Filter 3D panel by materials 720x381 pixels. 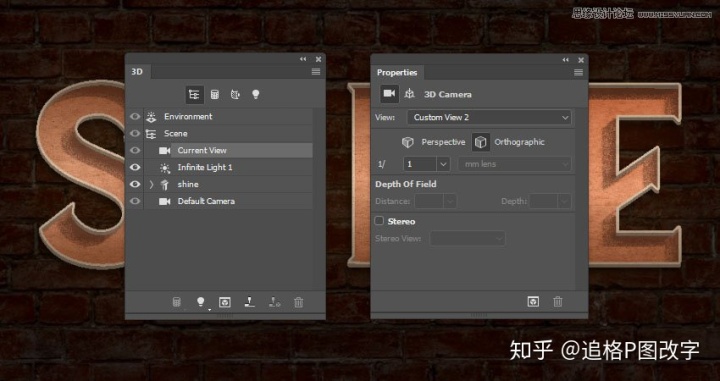[x=235, y=95]
